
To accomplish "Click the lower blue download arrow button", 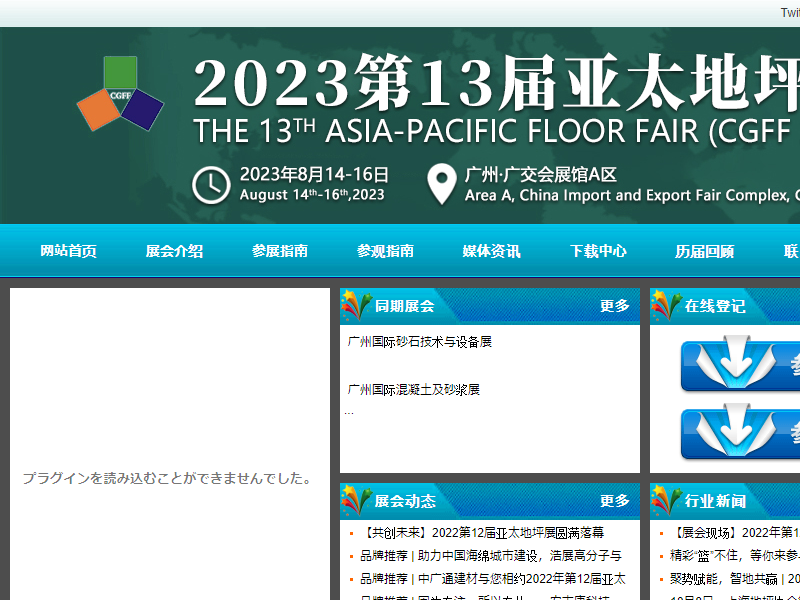I will coord(740,432).
